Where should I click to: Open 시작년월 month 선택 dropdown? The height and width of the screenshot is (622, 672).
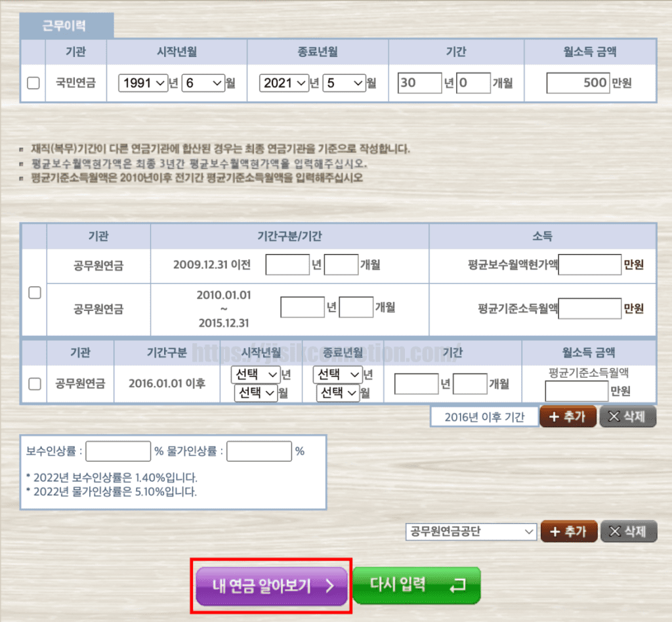click(x=255, y=392)
